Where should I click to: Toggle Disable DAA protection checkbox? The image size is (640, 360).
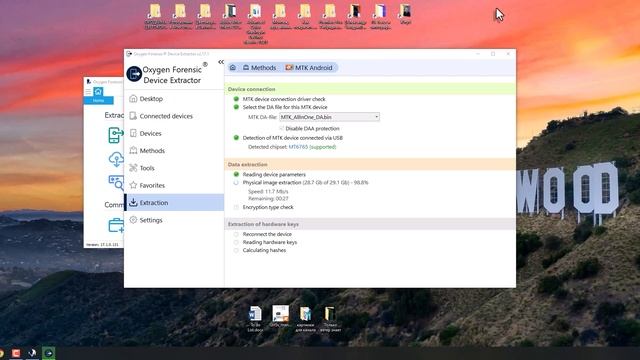point(282,129)
